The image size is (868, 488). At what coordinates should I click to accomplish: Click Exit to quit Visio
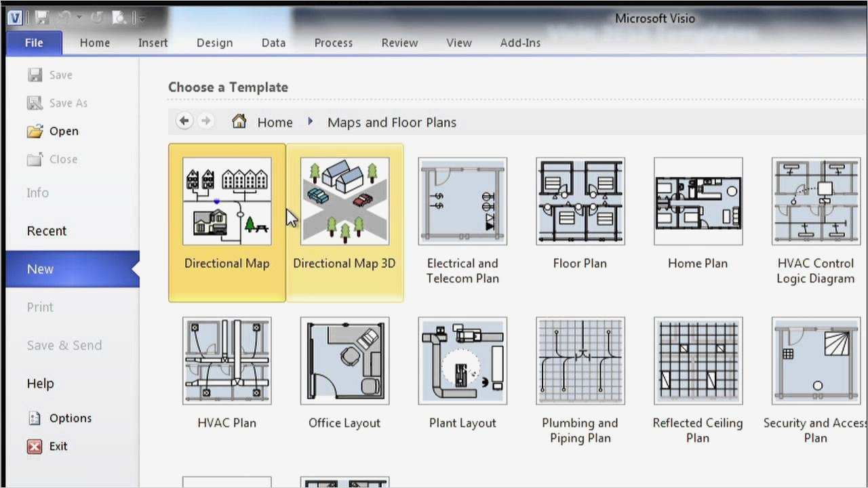[47, 446]
